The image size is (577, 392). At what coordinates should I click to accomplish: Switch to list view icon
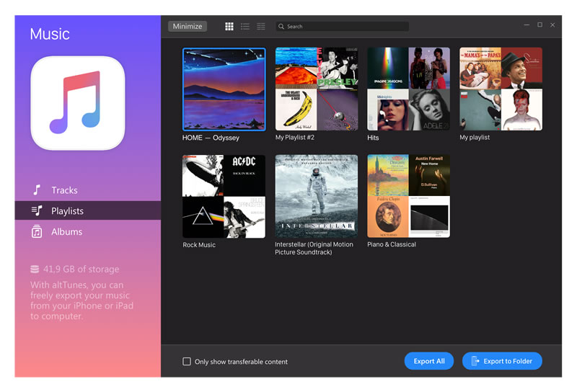tap(245, 27)
